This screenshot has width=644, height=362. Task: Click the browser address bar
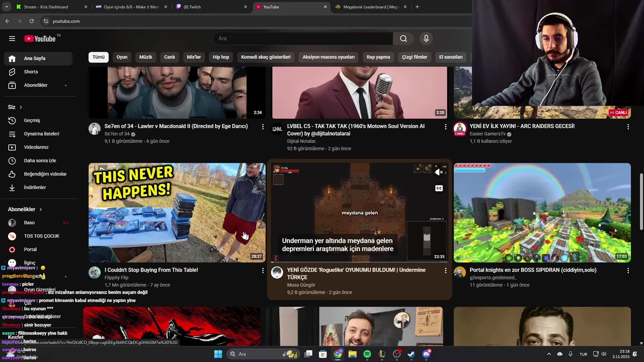click(x=257, y=21)
